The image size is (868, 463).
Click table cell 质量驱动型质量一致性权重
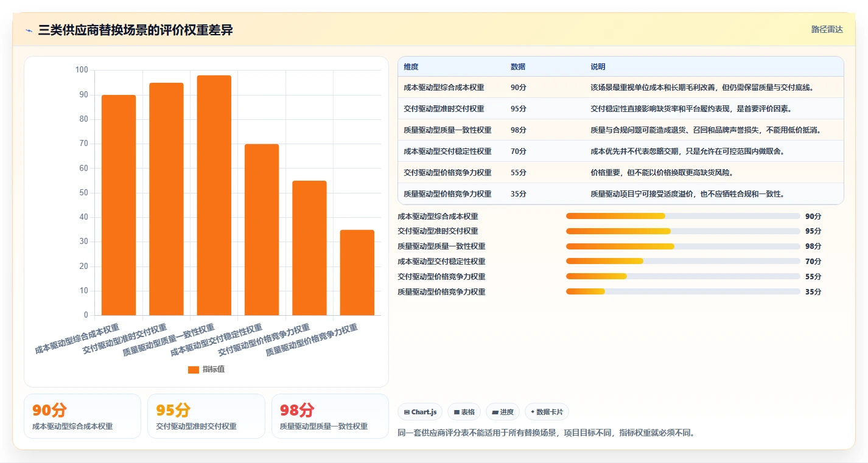[447, 130]
